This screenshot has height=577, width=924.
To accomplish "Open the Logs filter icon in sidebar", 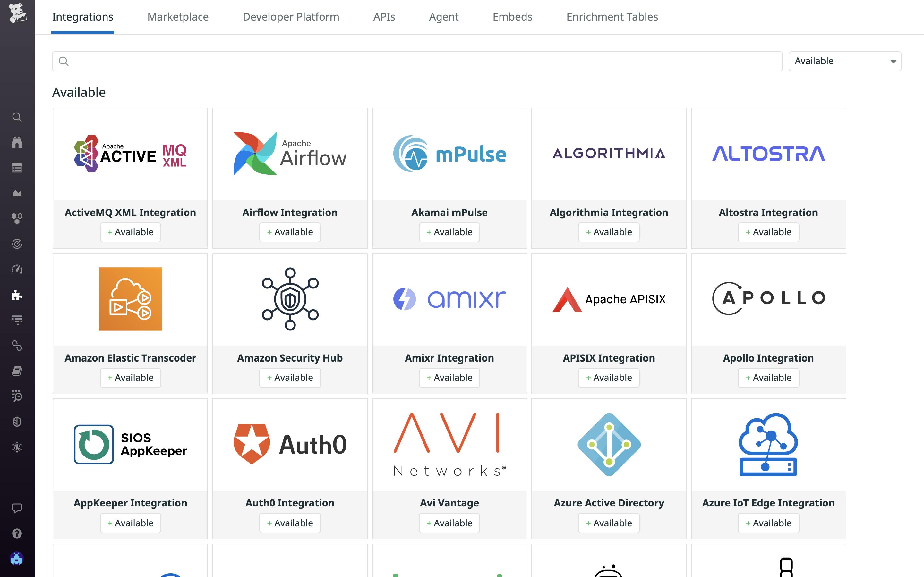I will (x=17, y=320).
